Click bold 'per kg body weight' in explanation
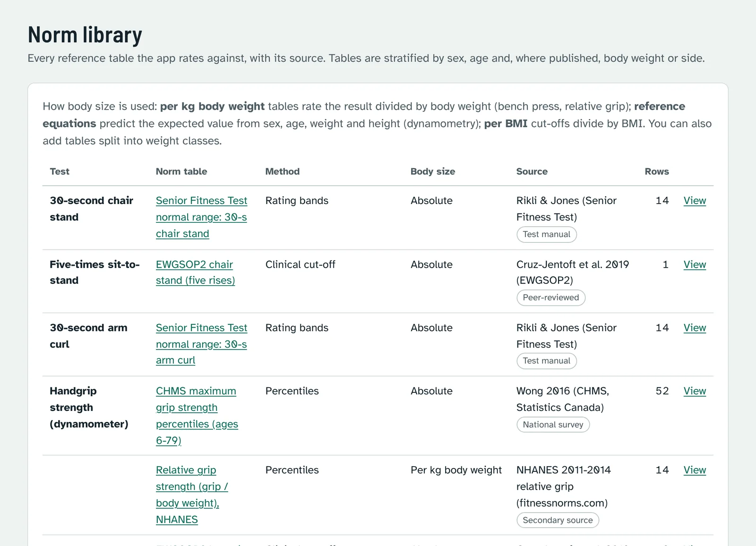The width and height of the screenshot is (756, 546). click(212, 106)
